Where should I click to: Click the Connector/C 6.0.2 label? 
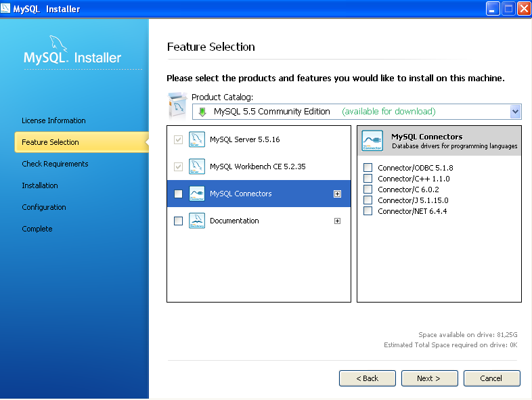408,190
